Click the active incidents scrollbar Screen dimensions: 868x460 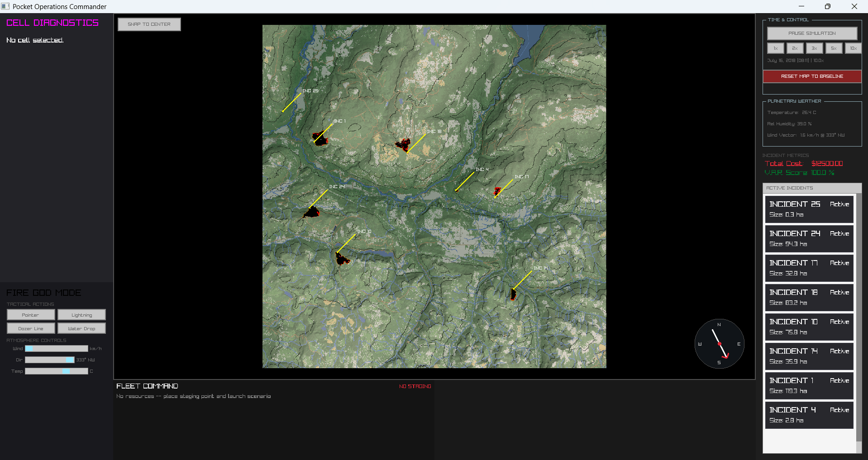click(x=859, y=318)
